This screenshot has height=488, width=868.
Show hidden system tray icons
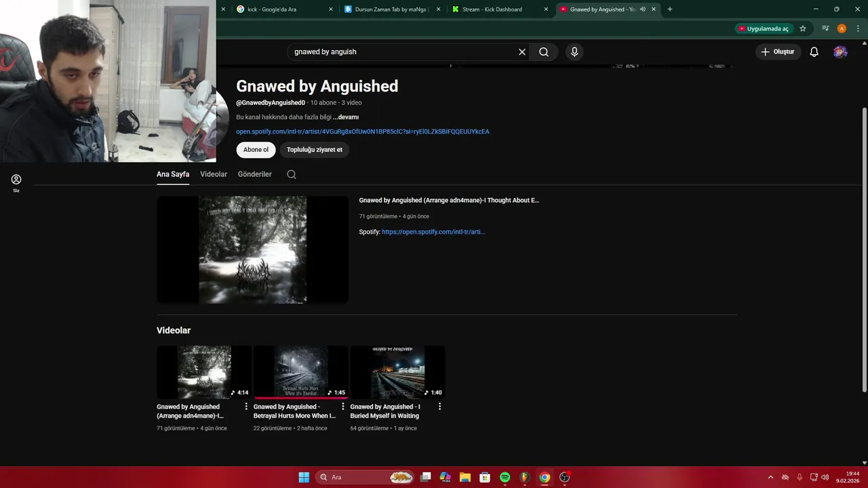(x=770, y=477)
